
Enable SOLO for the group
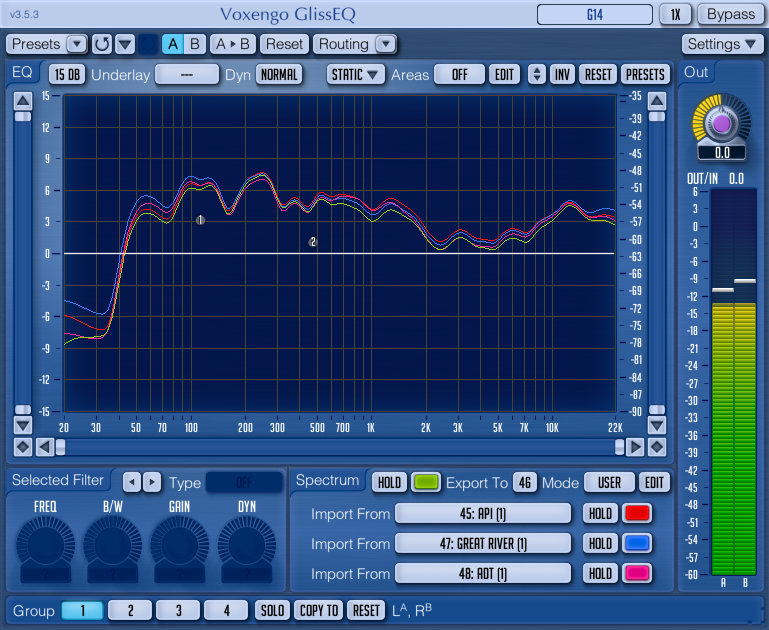pyautogui.click(x=272, y=610)
